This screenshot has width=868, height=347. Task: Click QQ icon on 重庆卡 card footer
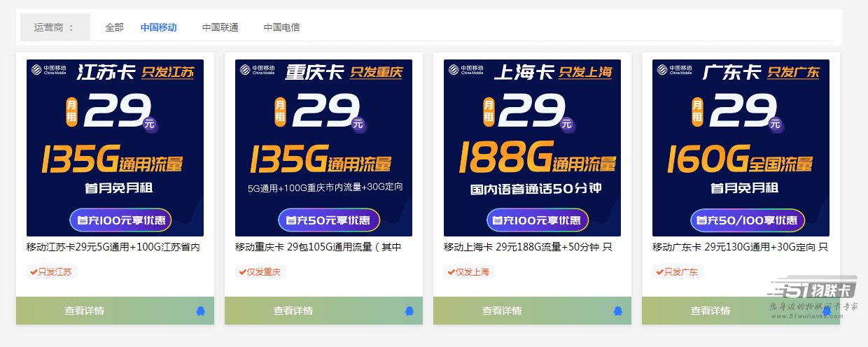point(409,311)
